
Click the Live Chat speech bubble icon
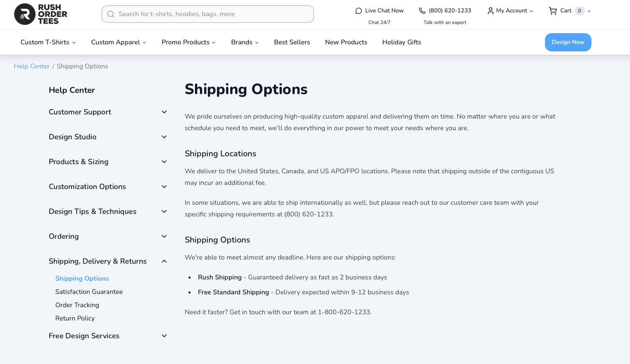(x=358, y=11)
